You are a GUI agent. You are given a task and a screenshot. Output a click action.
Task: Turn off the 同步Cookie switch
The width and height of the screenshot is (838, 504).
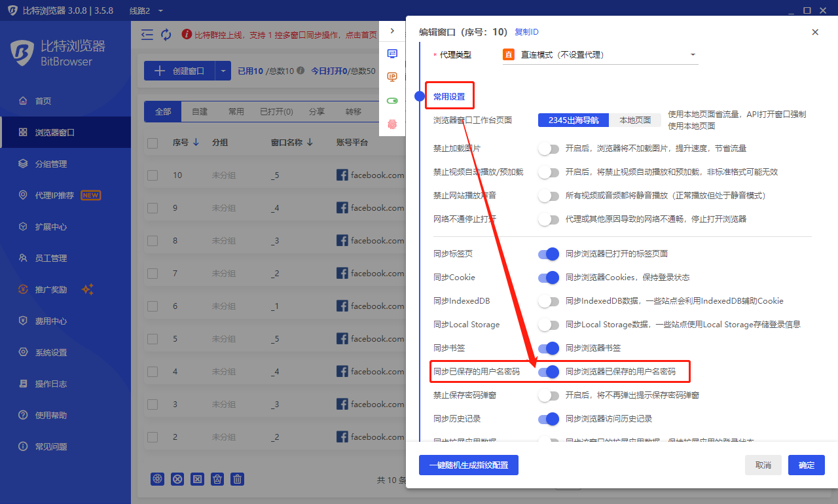coord(549,278)
